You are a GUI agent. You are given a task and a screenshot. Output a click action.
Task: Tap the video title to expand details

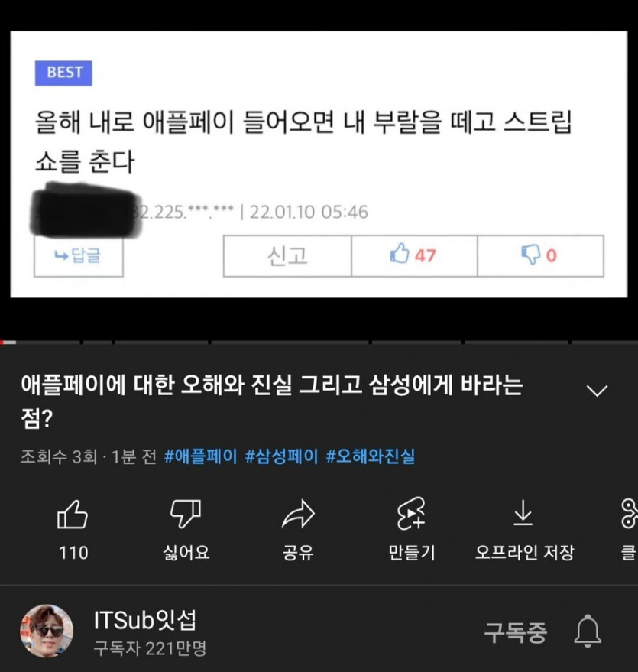pos(272,401)
